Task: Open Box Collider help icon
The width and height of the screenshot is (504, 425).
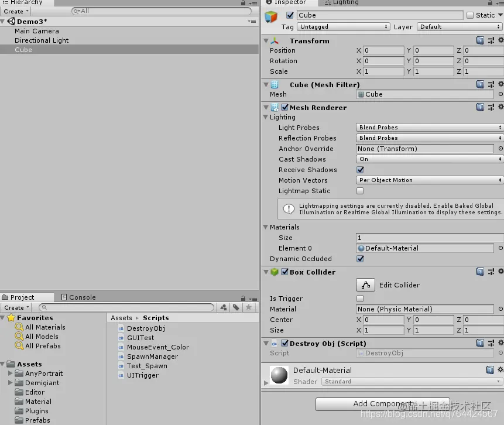Action: click(480, 272)
